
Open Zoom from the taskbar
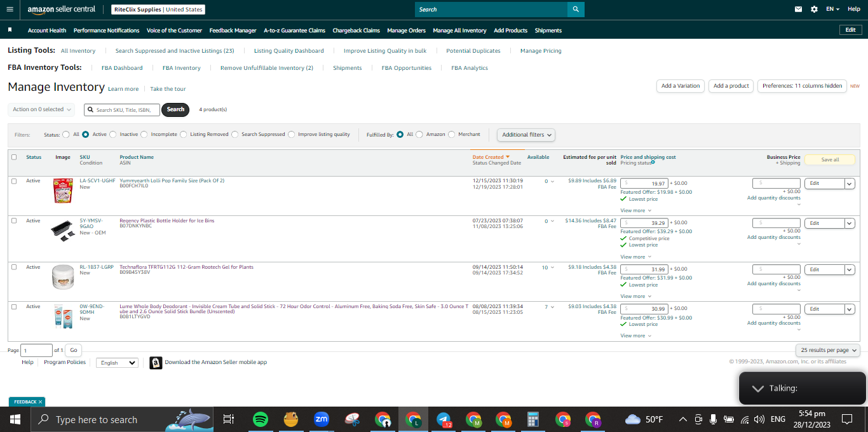tap(321, 419)
